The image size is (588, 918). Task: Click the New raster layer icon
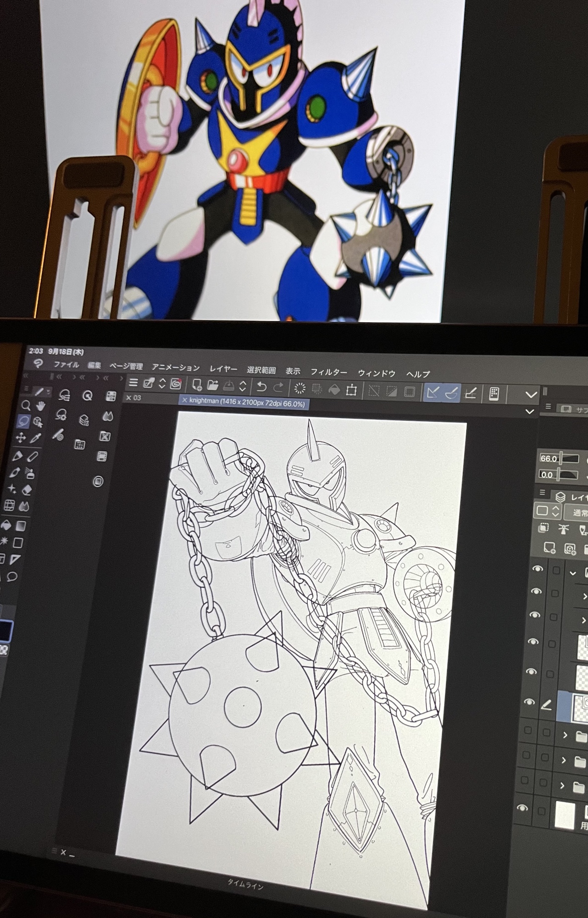coord(549,548)
